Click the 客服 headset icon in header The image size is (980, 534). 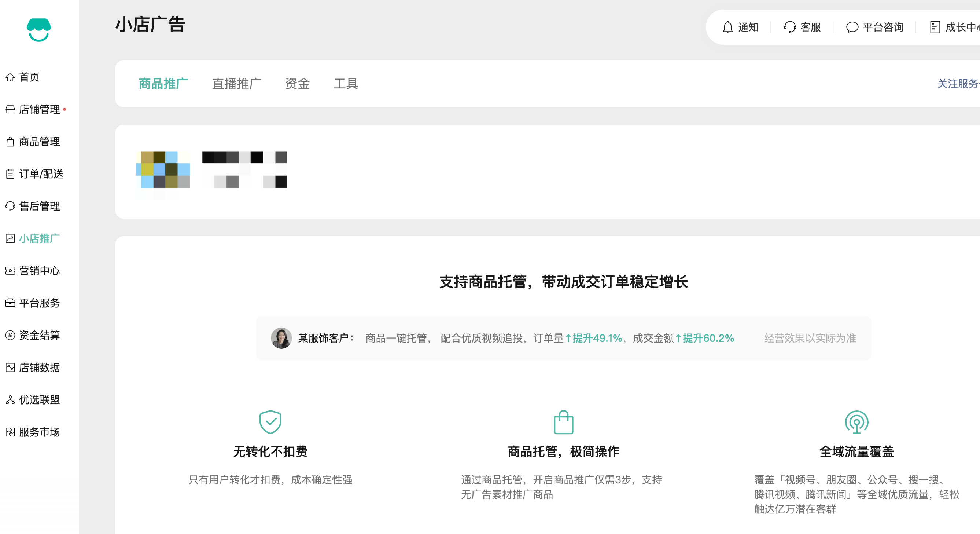[790, 28]
